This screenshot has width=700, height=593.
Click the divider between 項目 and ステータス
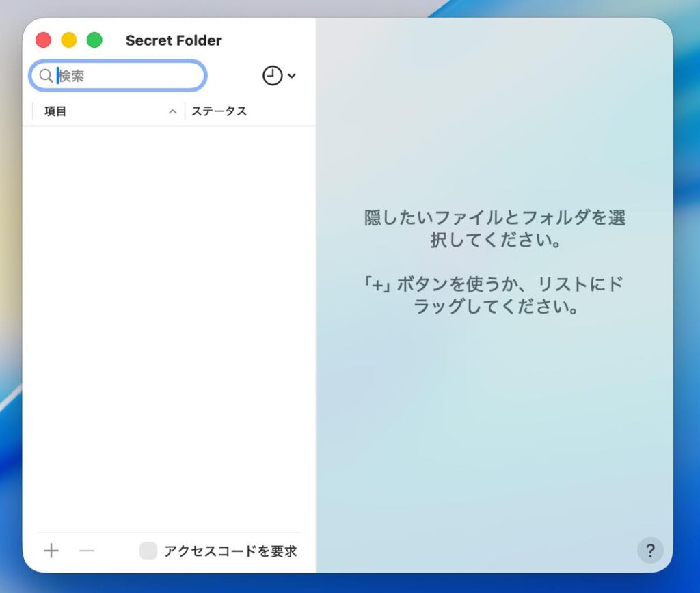tap(185, 111)
